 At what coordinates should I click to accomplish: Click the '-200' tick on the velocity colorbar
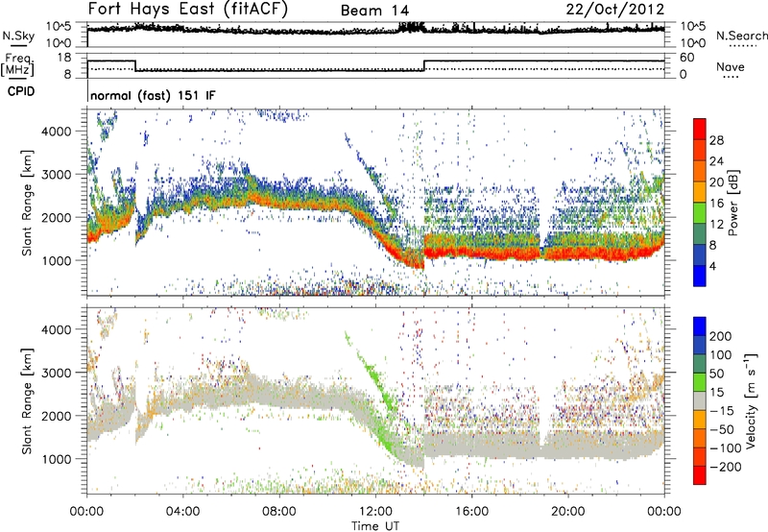[726, 467]
